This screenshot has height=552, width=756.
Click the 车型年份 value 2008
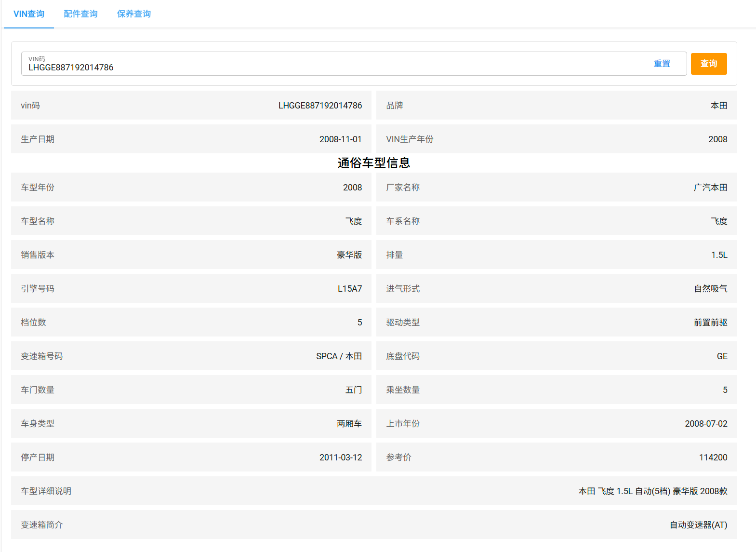353,188
